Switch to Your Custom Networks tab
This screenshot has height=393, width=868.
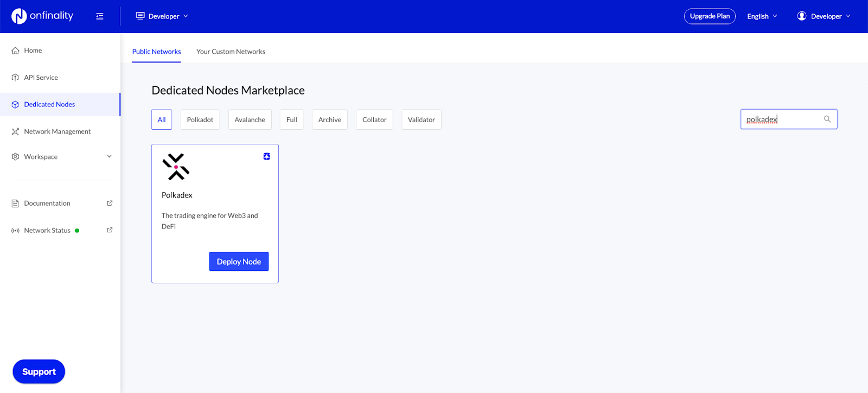231,52
